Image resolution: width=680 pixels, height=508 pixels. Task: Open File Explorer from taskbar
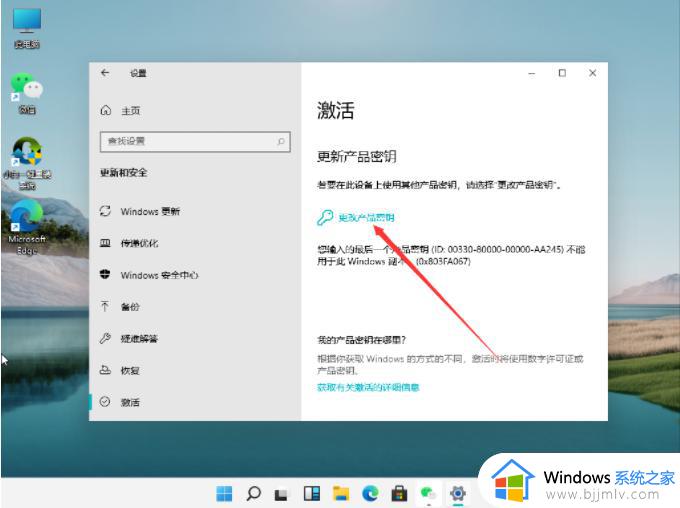click(x=341, y=493)
